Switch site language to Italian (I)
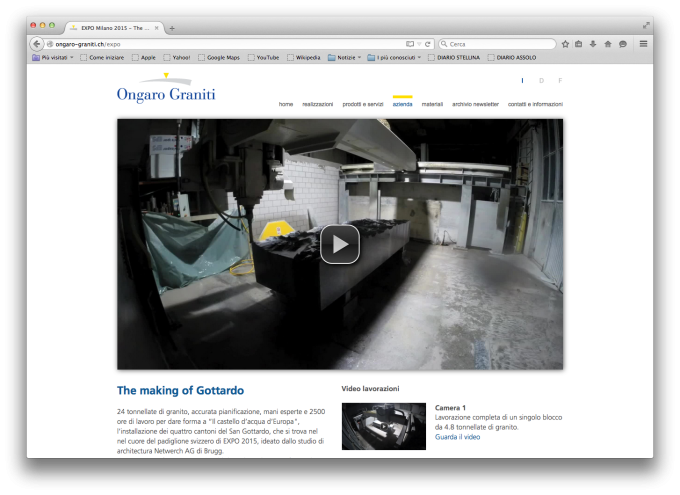This screenshot has height=495, width=680. point(522,81)
